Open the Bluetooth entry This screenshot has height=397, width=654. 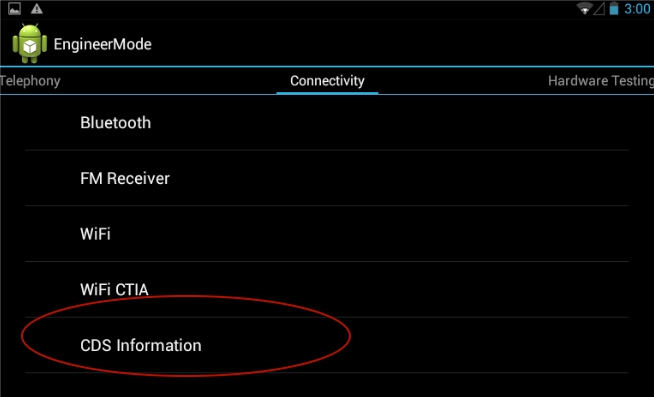(x=327, y=123)
